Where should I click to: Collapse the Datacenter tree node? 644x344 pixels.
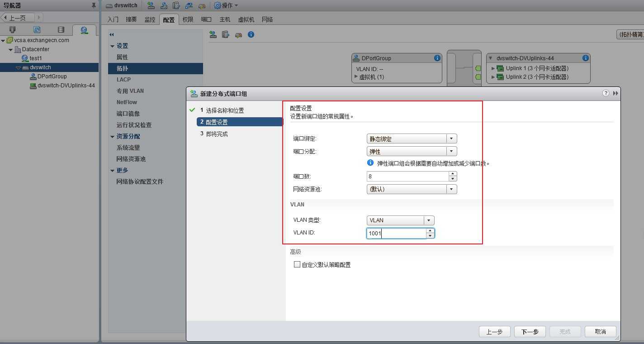[11, 49]
